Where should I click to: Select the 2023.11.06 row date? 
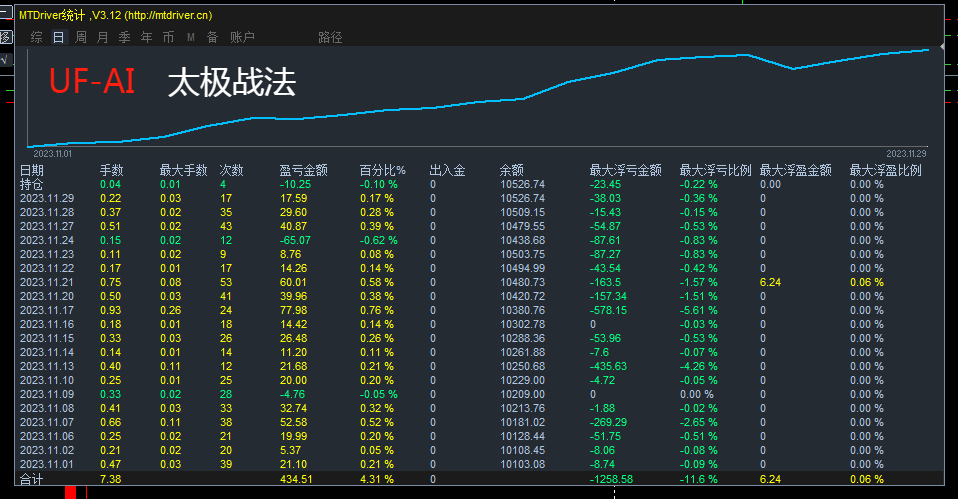coord(47,437)
